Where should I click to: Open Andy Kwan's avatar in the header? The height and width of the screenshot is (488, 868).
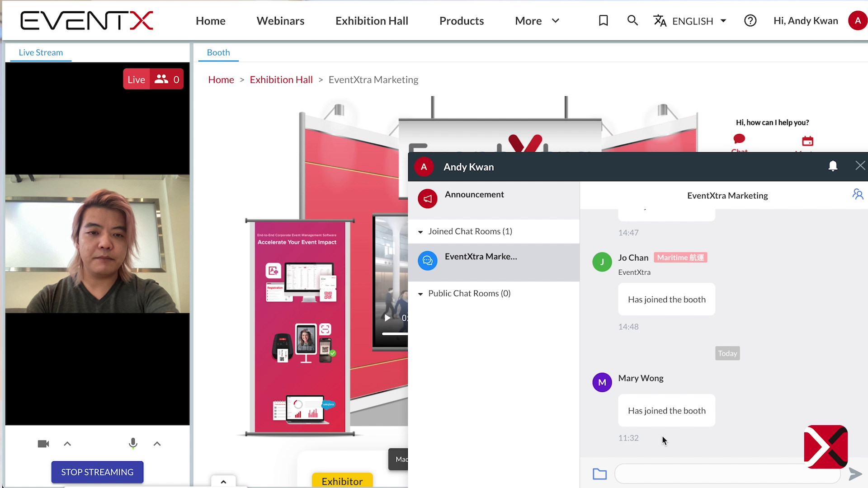pyautogui.click(x=858, y=21)
